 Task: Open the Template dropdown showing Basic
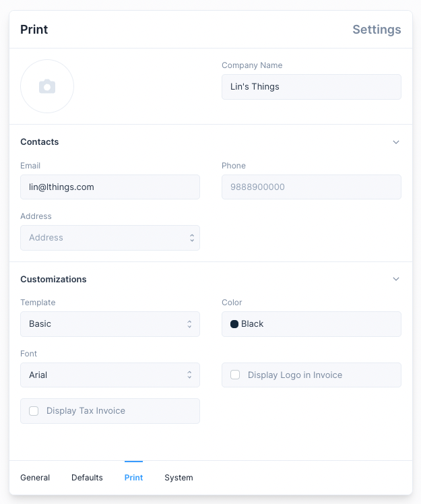pos(110,324)
